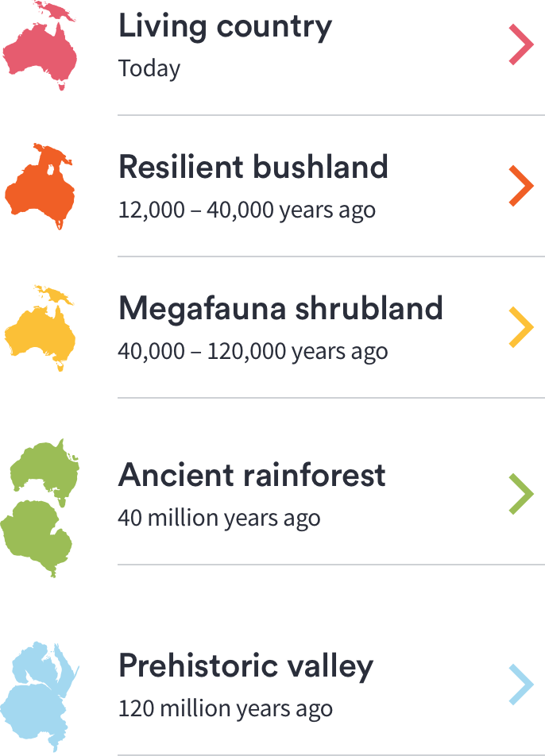Expand Megafauna shrubland with yellow chevron
Image resolution: width=545 pixels, height=756 pixels.
[x=521, y=327]
